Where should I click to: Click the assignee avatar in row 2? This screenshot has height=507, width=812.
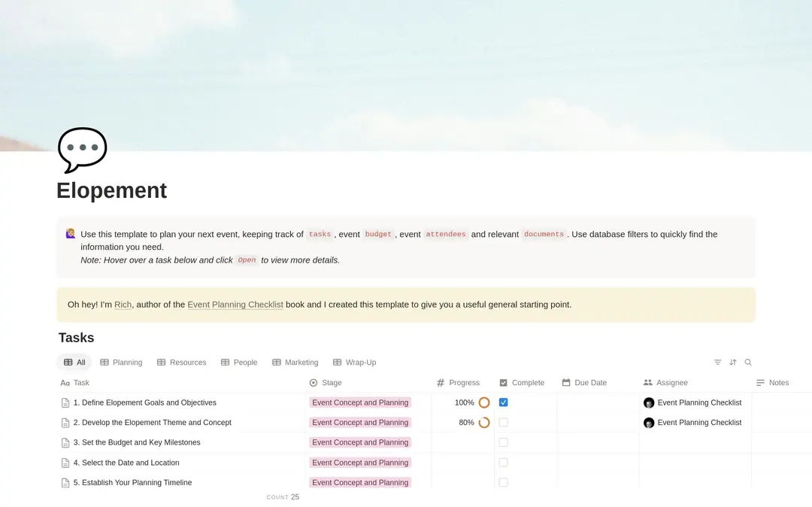point(649,423)
